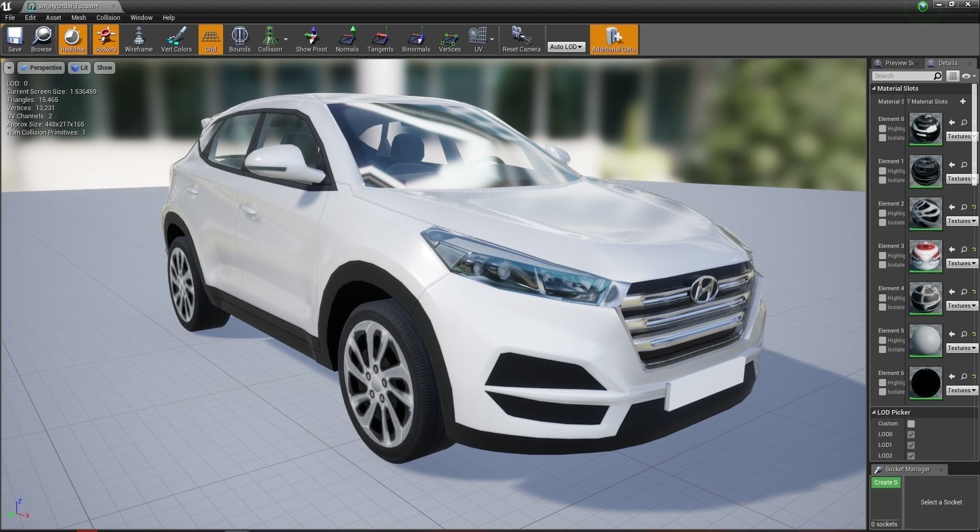
Task: Open Textures dropdown for Element 2
Action: (962, 221)
